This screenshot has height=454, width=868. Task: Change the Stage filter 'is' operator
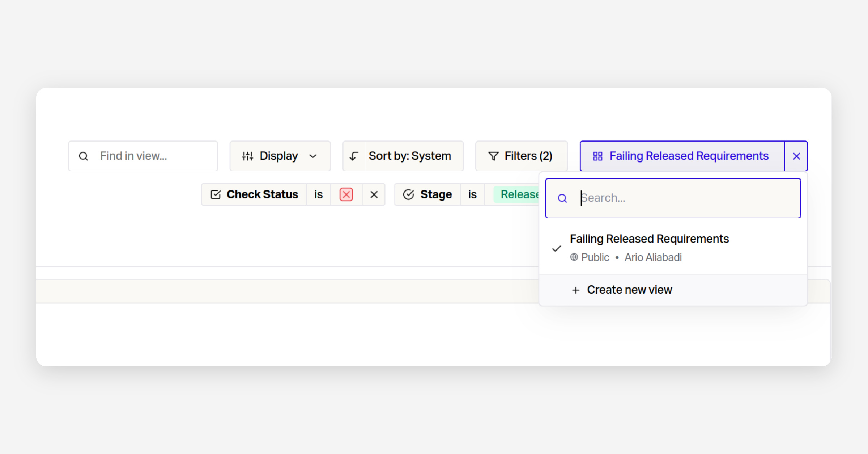(472, 194)
